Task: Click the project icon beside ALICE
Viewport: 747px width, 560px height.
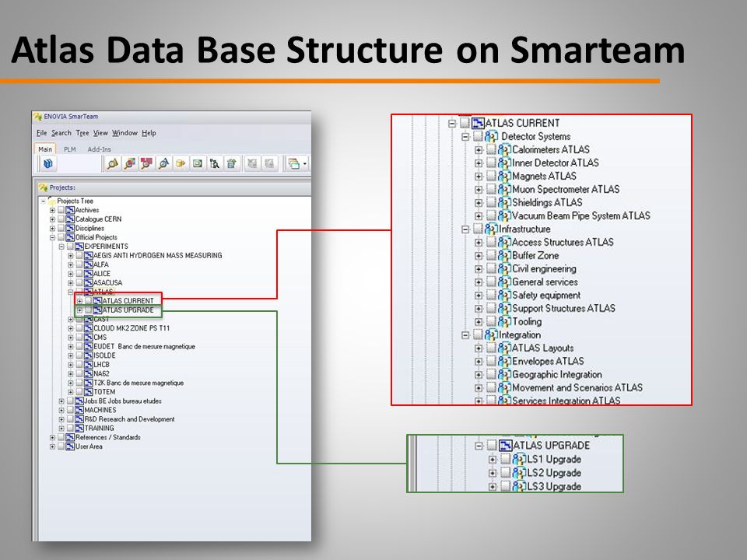Action: pos(88,273)
